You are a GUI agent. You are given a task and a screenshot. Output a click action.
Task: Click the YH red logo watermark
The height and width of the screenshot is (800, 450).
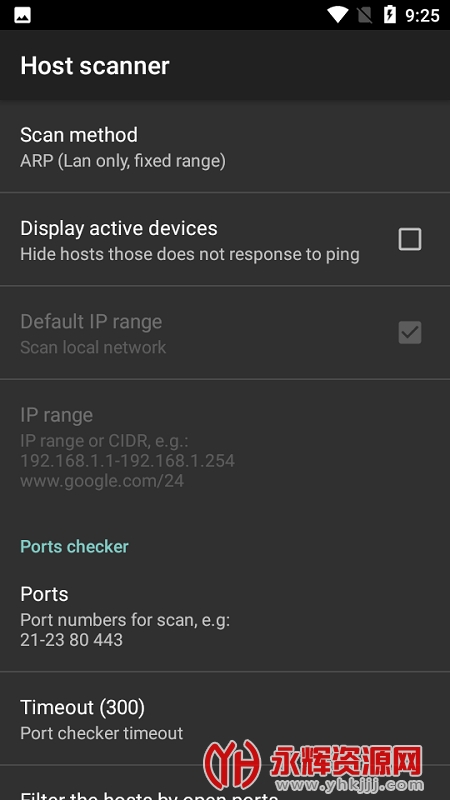click(232, 765)
